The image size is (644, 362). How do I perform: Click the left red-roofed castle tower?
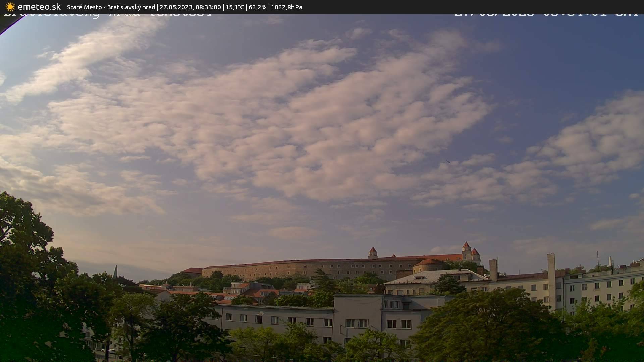click(x=373, y=253)
